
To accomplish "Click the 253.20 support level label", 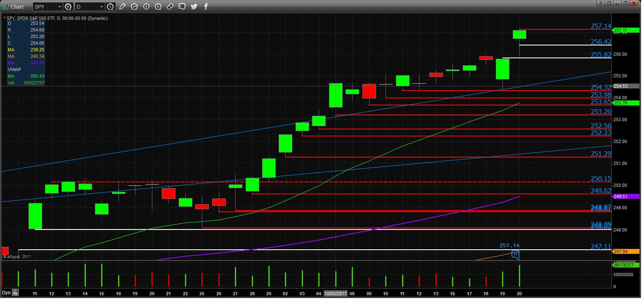I will click(x=601, y=112).
